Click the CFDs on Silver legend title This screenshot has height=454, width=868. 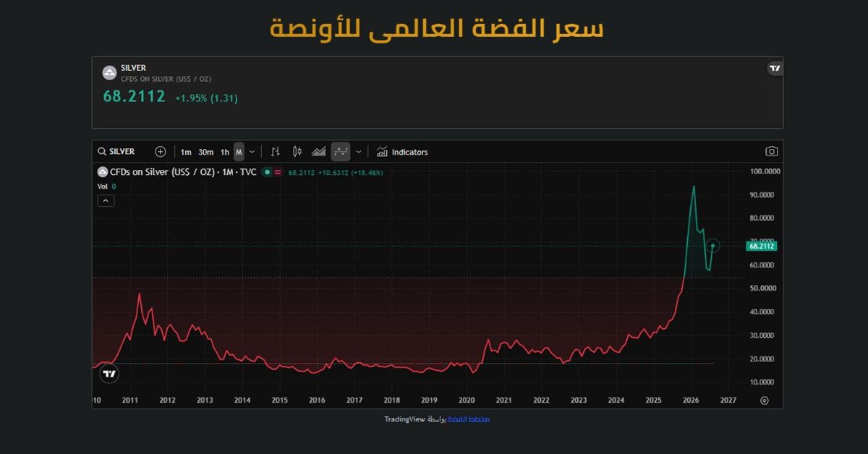point(182,172)
